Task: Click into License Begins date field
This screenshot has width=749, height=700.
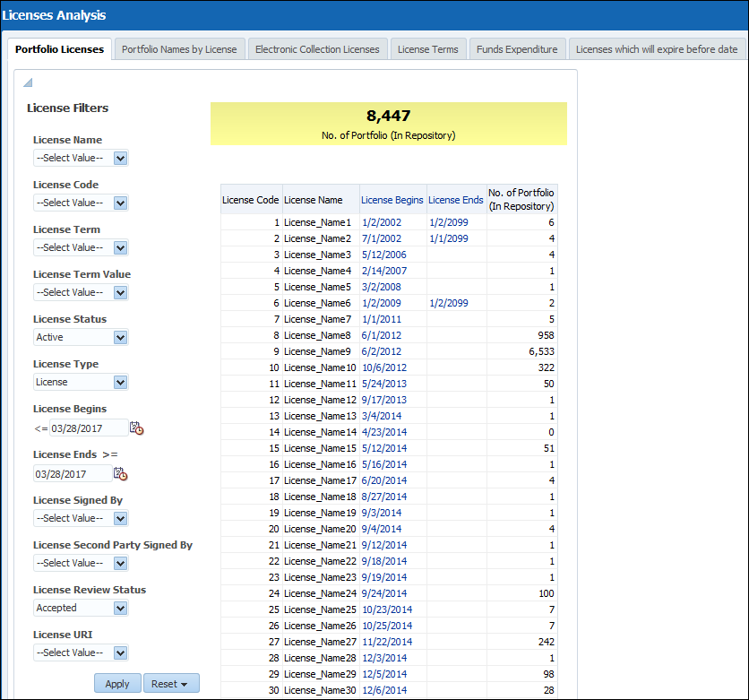Action: coord(89,428)
